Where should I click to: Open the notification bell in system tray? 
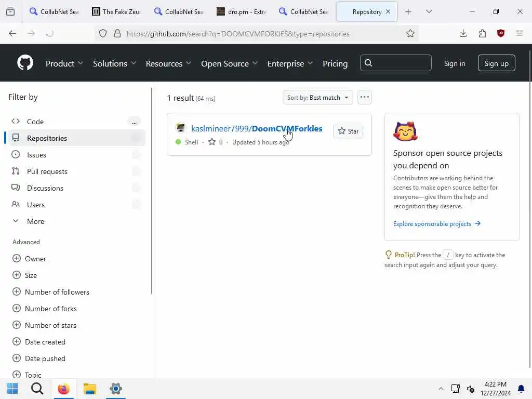tap(521, 389)
